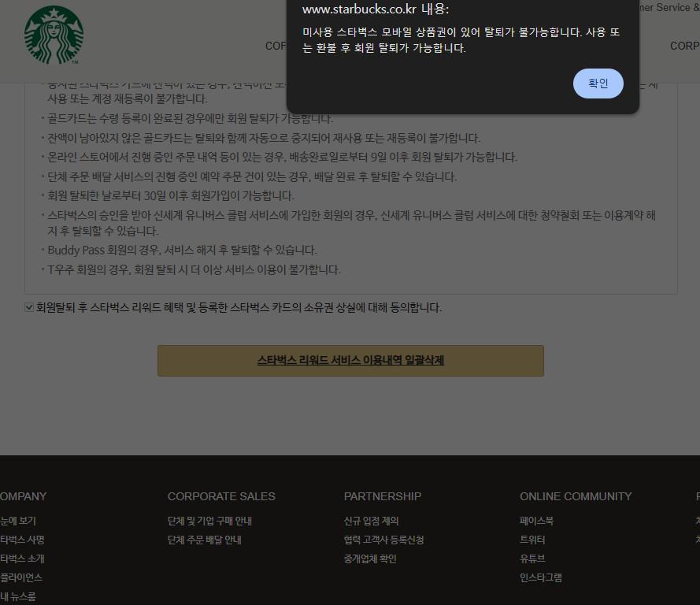
Task: Open the 페이스북 community link
Action: [x=536, y=521]
